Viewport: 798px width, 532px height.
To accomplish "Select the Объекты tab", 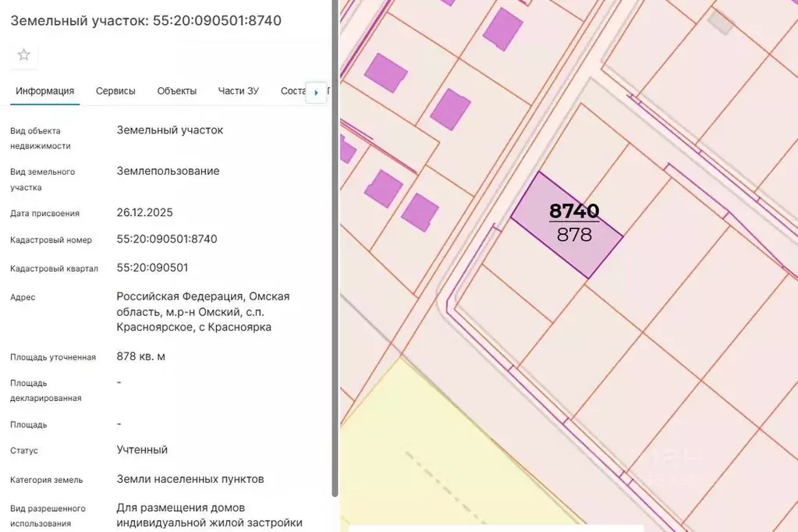I will click(176, 90).
